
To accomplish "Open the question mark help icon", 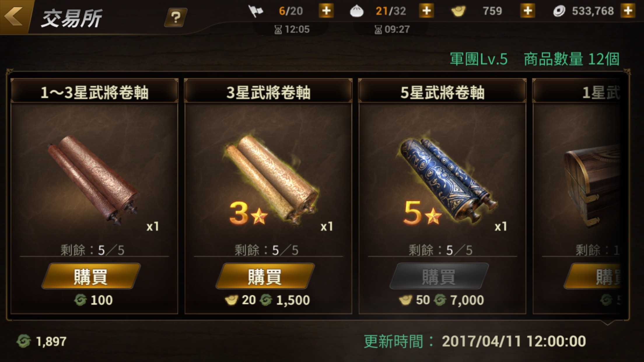I will [x=175, y=17].
